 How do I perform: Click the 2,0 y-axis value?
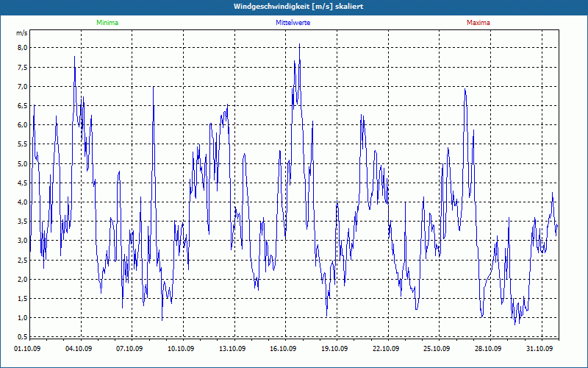click(22, 280)
